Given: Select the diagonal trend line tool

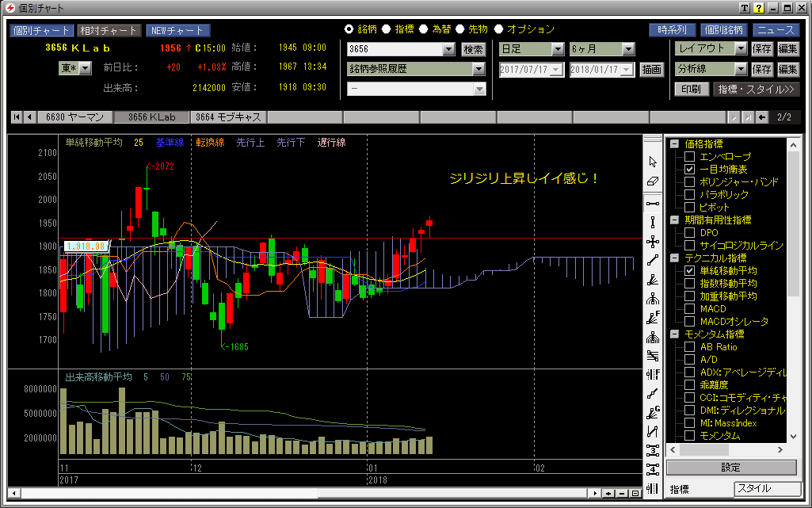Looking at the screenshot, I should (653, 261).
